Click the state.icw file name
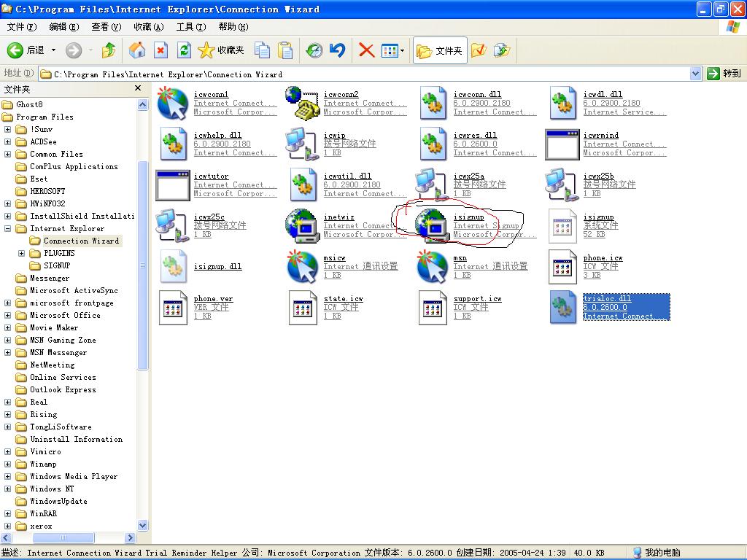747x560 pixels. (343, 298)
